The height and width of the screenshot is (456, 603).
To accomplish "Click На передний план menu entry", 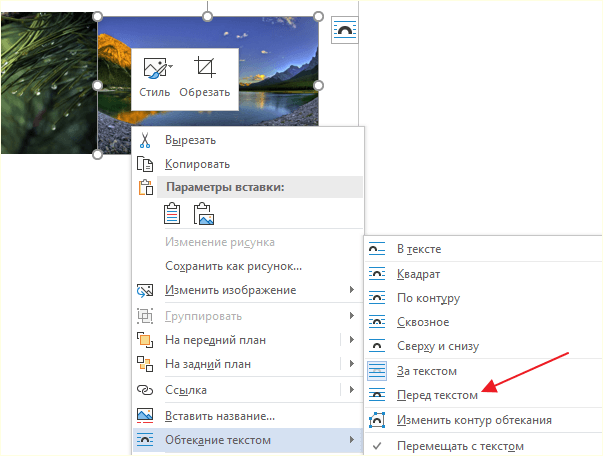I will [248, 340].
